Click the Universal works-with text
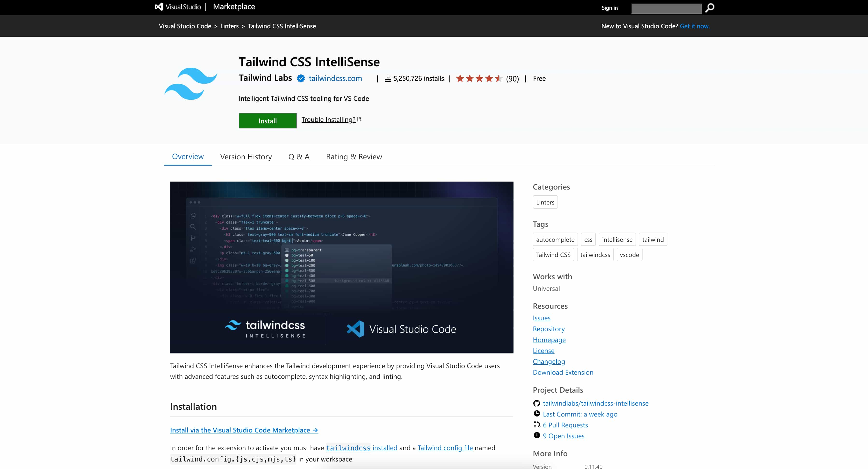Screen dimensions: 868x469 tap(546, 288)
